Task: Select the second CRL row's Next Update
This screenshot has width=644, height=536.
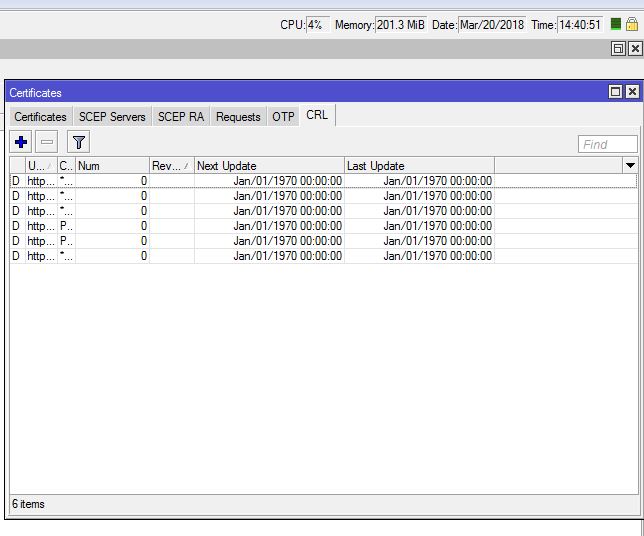Action: pyautogui.click(x=288, y=196)
